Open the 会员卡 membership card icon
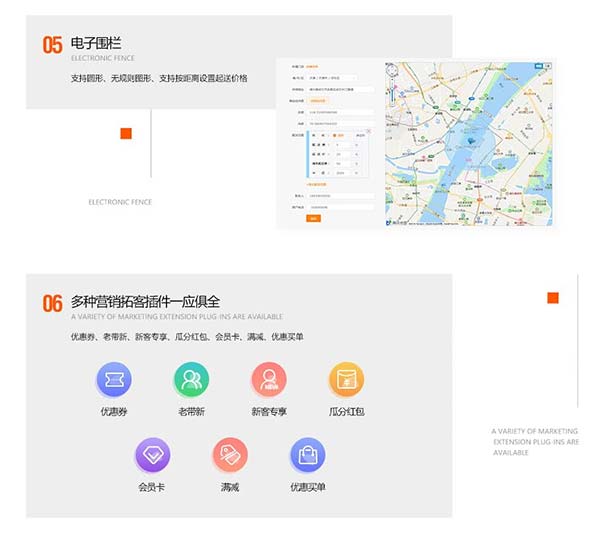 (x=152, y=455)
